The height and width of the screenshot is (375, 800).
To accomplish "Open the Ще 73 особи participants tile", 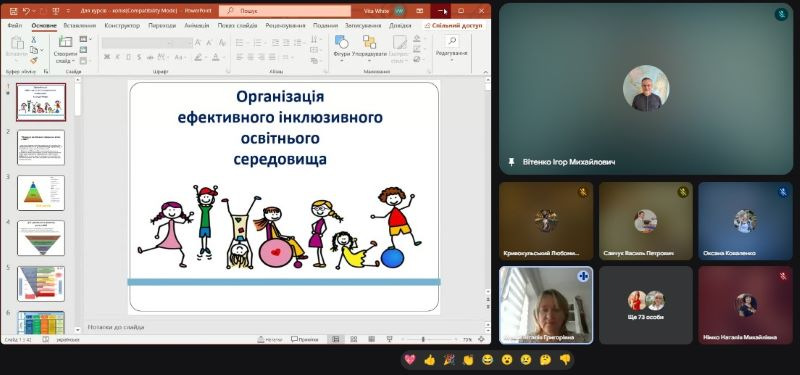I will point(645,305).
